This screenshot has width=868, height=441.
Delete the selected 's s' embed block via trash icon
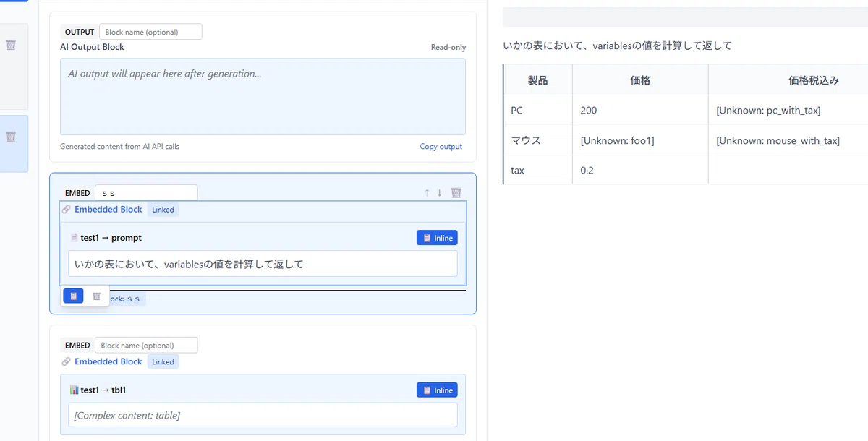pyautogui.click(x=456, y=192)
